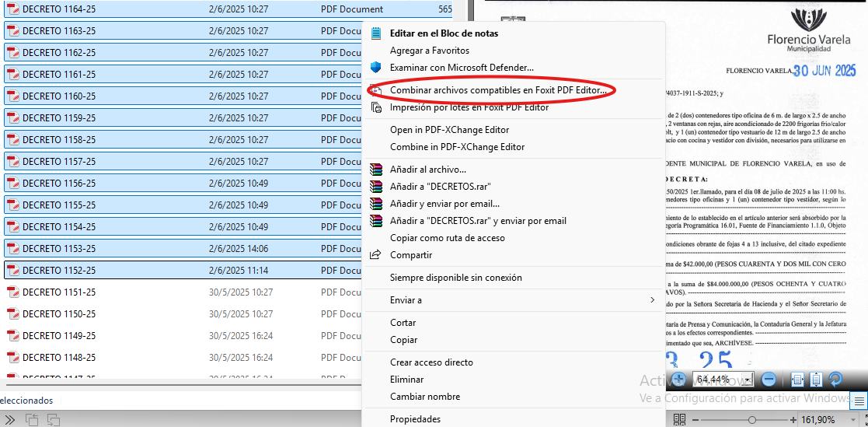This screenshot has width=868, height=427.
Task: Click the minus end of bottom zoom slider
Action: tap(696, 420)
